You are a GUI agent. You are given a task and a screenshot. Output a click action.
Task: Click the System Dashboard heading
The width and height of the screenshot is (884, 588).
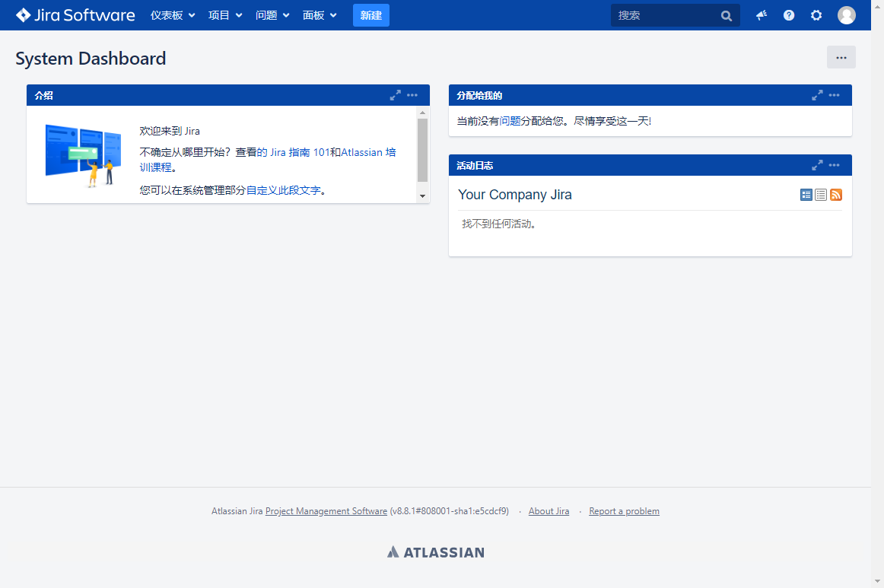91,59
